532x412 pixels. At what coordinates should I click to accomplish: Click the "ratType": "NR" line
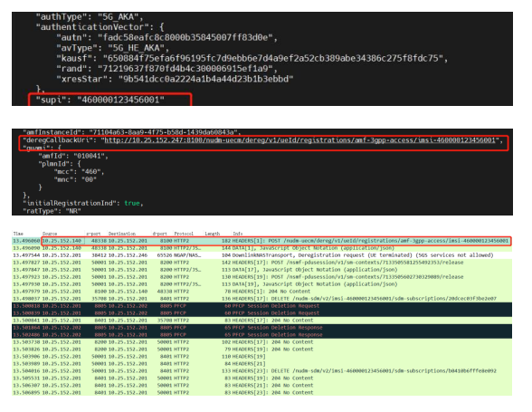pos(52,211)
